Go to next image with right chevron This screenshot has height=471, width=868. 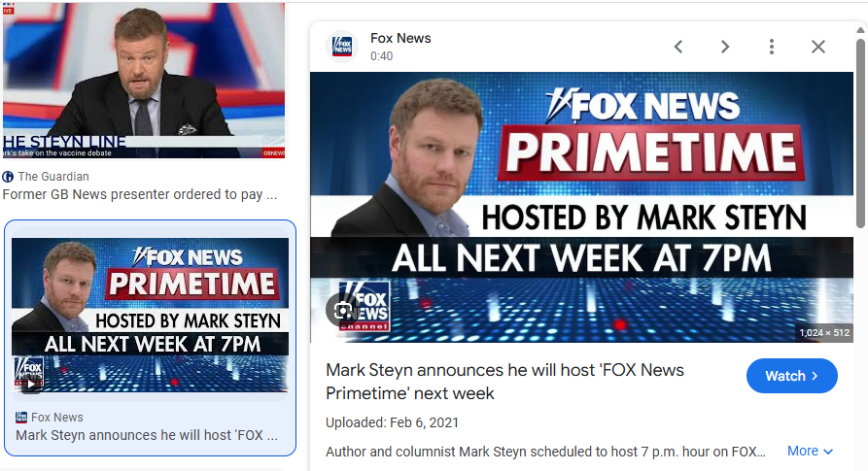pos(724,47)
